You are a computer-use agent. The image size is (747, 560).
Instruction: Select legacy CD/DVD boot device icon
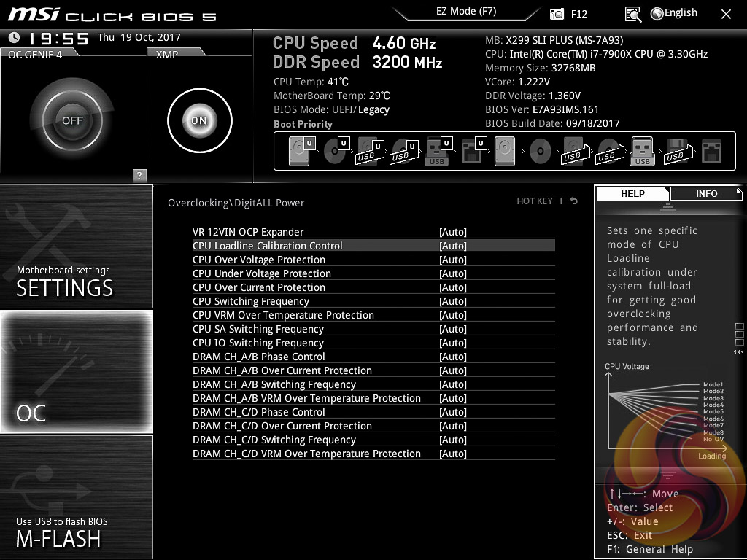click(x=541, y=152)
